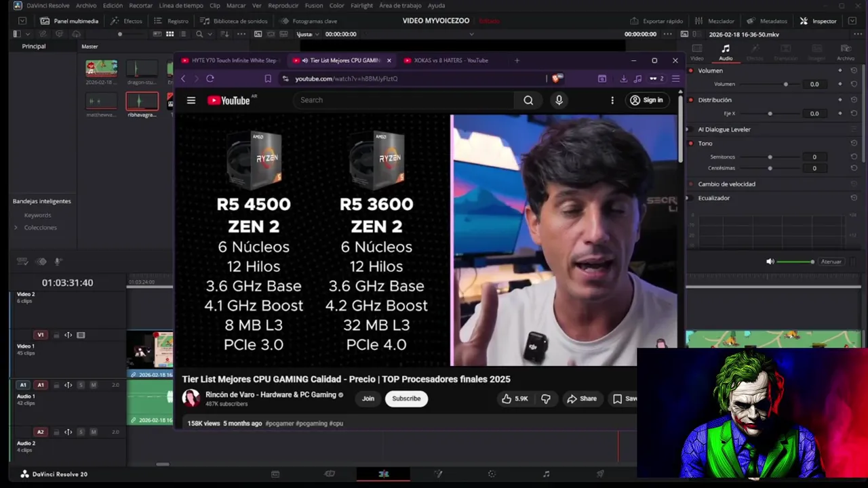Open the Panel multimedia panel in DaVinci

tap(69, 21)
